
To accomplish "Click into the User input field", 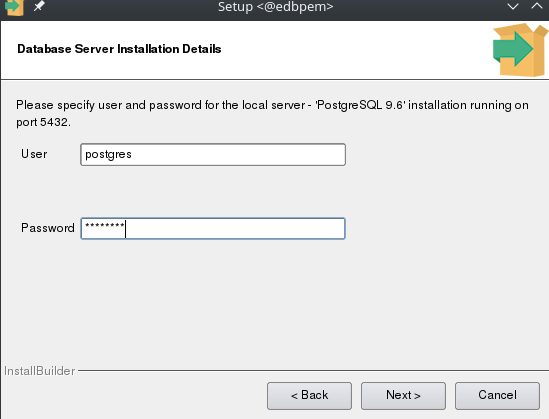I will pos(213,154).
